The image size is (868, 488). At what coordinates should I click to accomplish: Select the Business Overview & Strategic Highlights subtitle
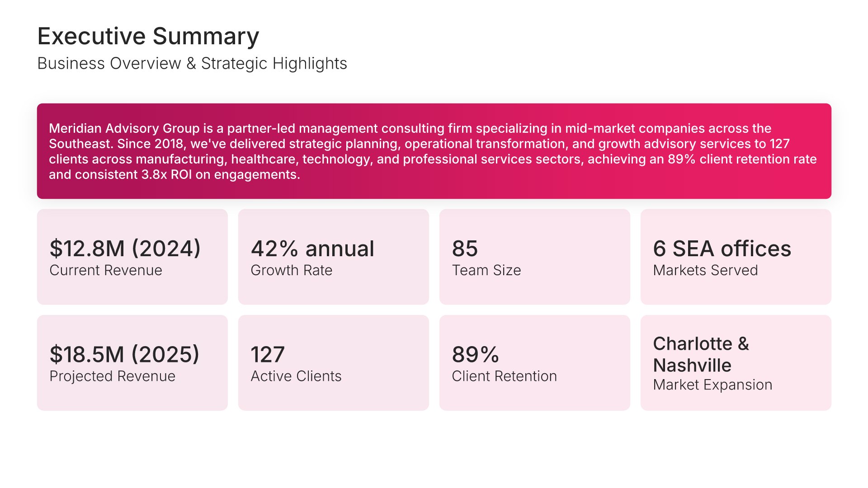[x=192, y=63]
